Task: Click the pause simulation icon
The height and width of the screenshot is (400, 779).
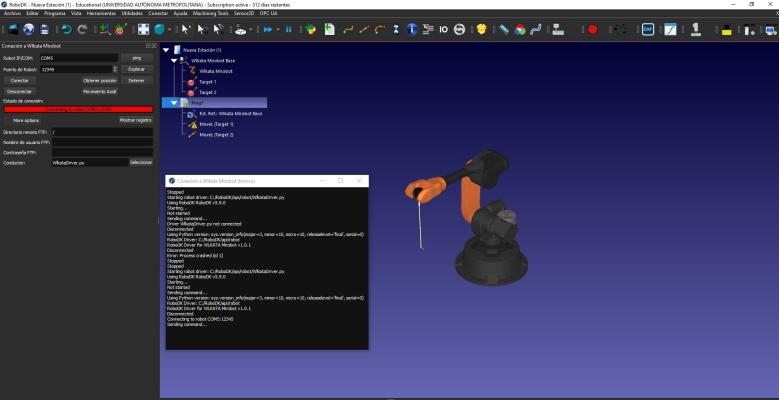Action: tap(290, 29)
